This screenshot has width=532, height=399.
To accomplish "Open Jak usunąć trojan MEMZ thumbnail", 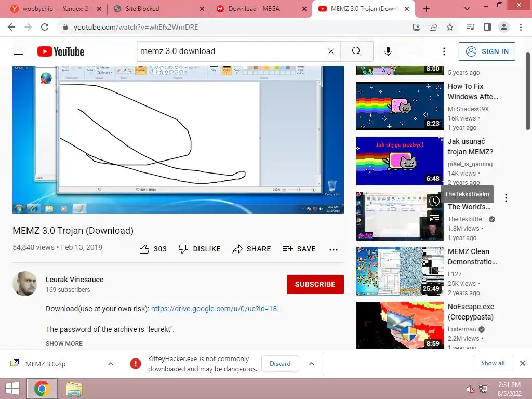I will [x=400, y=161].
